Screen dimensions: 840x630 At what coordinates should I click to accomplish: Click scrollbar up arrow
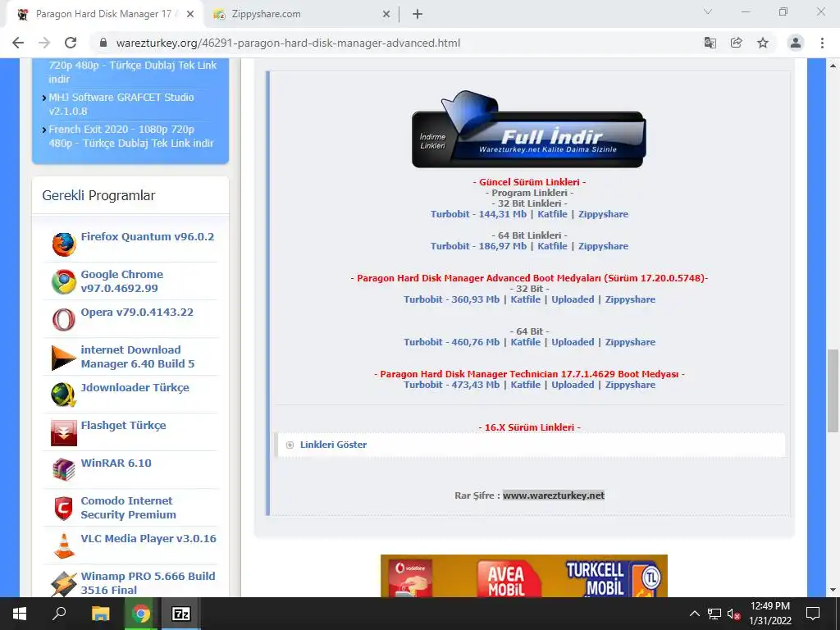pos(833,66)
